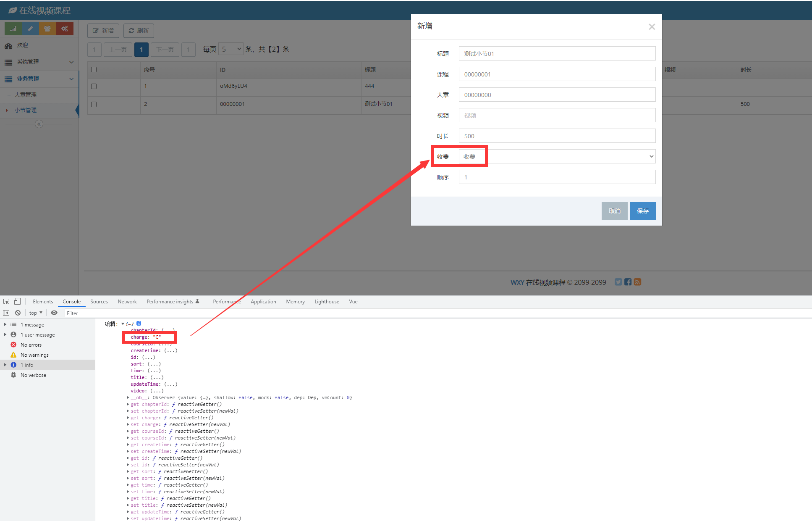Toggle the console sidebar icon
The width and height of the screenshot is (812, 521).
(6, 313)
